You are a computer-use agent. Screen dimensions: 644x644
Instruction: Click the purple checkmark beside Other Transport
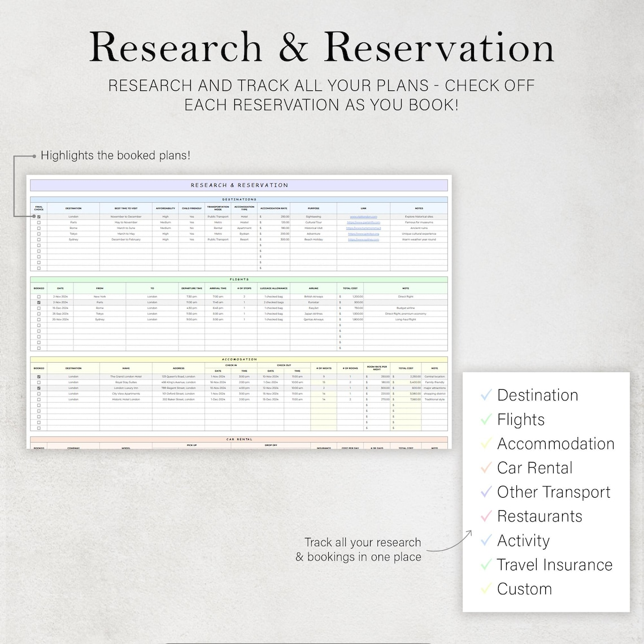tap(486, 492)
